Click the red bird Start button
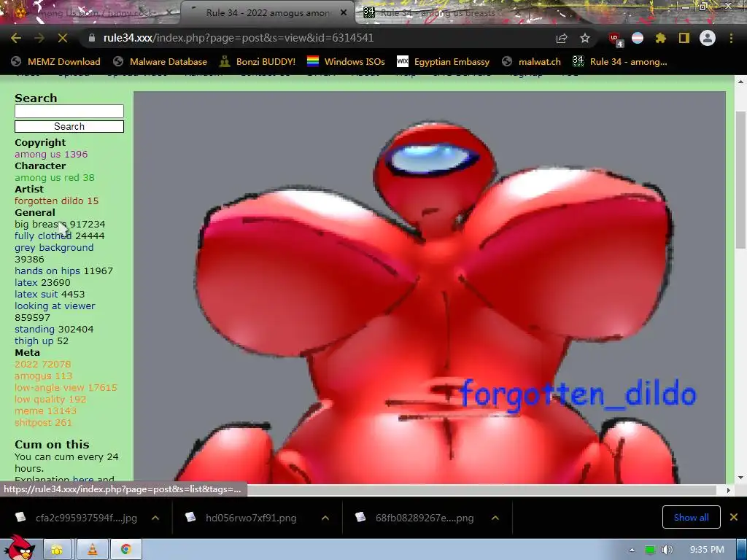This screenshot has height=560, width=747. coord(18,548)
